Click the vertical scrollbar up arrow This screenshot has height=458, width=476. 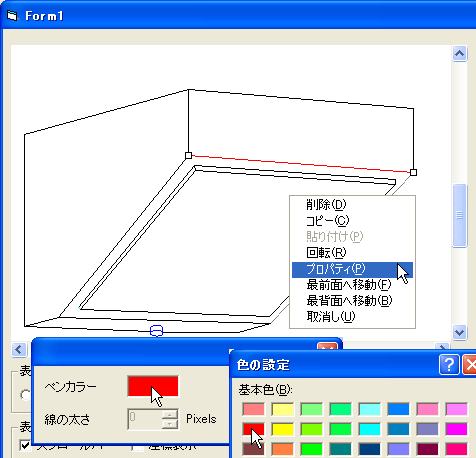(x=459, y=53)
